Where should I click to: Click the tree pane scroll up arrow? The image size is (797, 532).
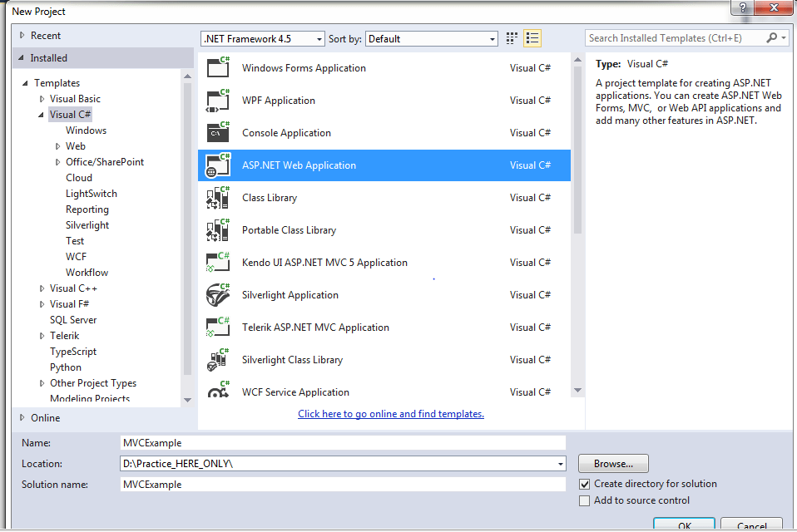[187, 76]
